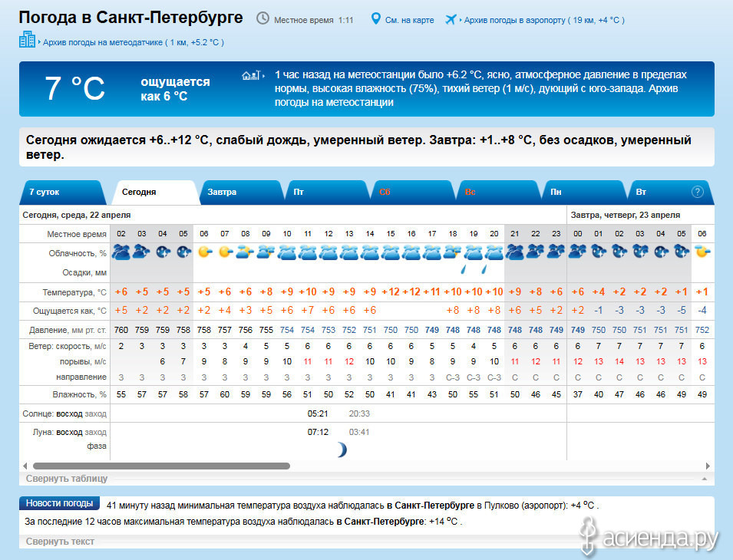Select the 'Завтра' forecast tab
Screen dimensions: 733x560
pyautogui.click(x=222, y=192)
